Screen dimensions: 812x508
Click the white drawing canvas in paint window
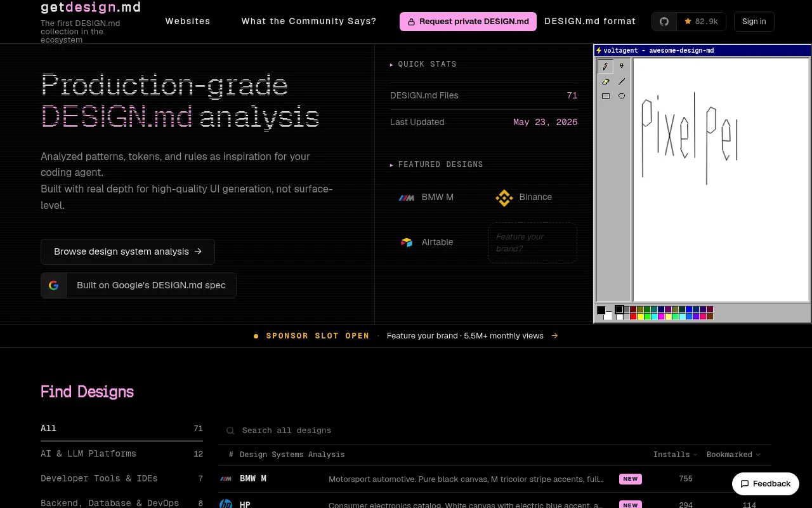click(x=721, y=179)
